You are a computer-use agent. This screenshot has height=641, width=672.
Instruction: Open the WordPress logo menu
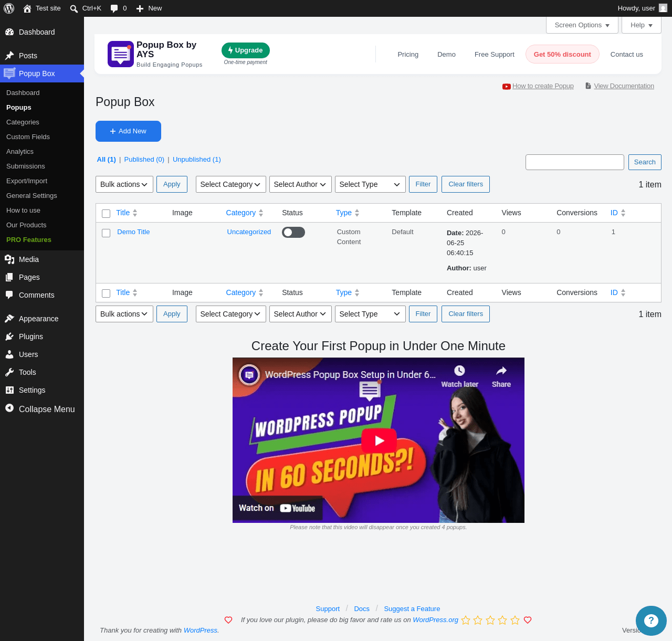click(x=9, y=8)
